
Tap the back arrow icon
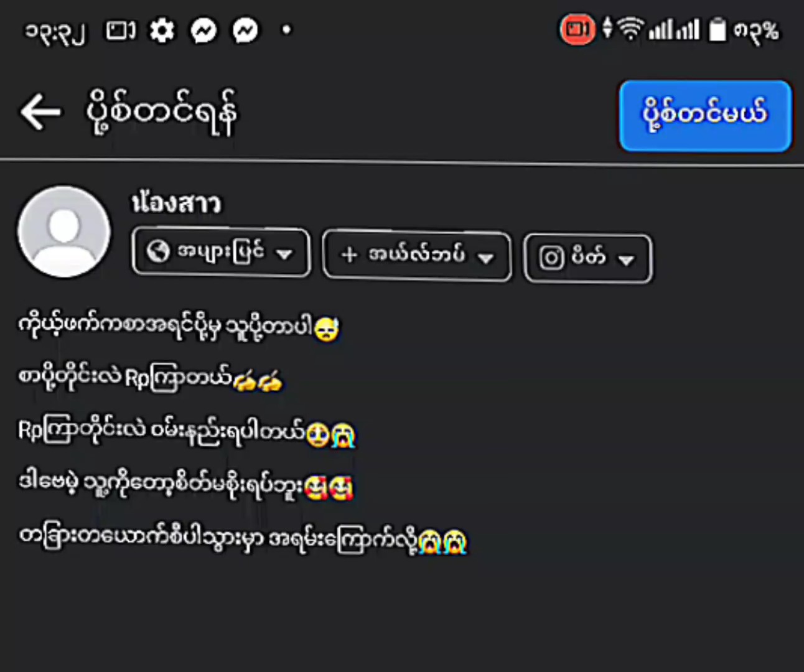pyautogui.click(x=41, y=112)
